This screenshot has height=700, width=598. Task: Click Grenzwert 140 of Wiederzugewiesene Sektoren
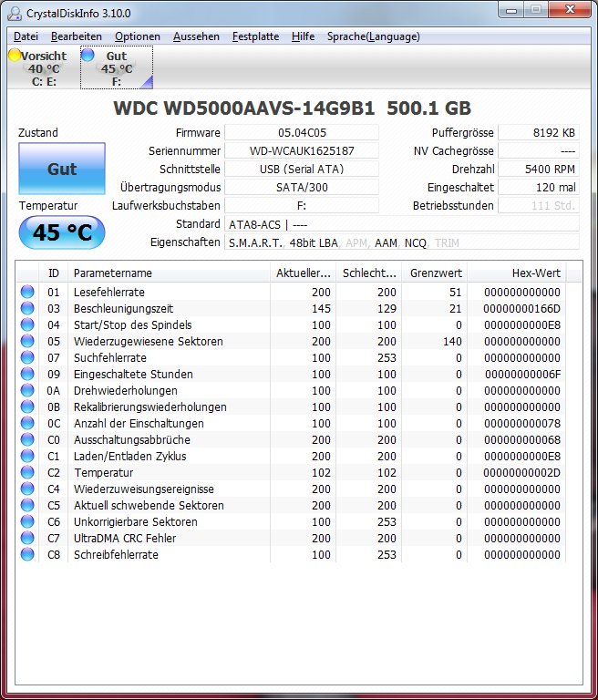click(452, 342)
